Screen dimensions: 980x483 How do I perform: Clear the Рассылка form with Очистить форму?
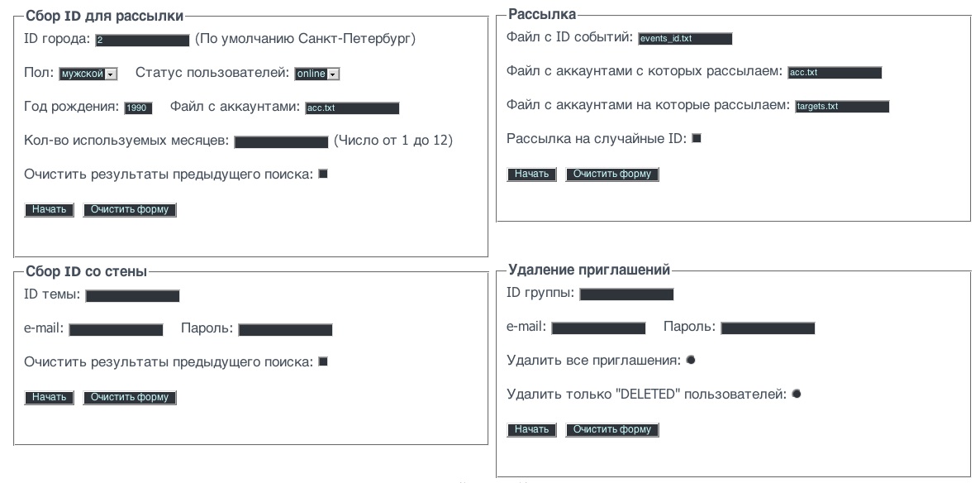(x=611, y=174)
